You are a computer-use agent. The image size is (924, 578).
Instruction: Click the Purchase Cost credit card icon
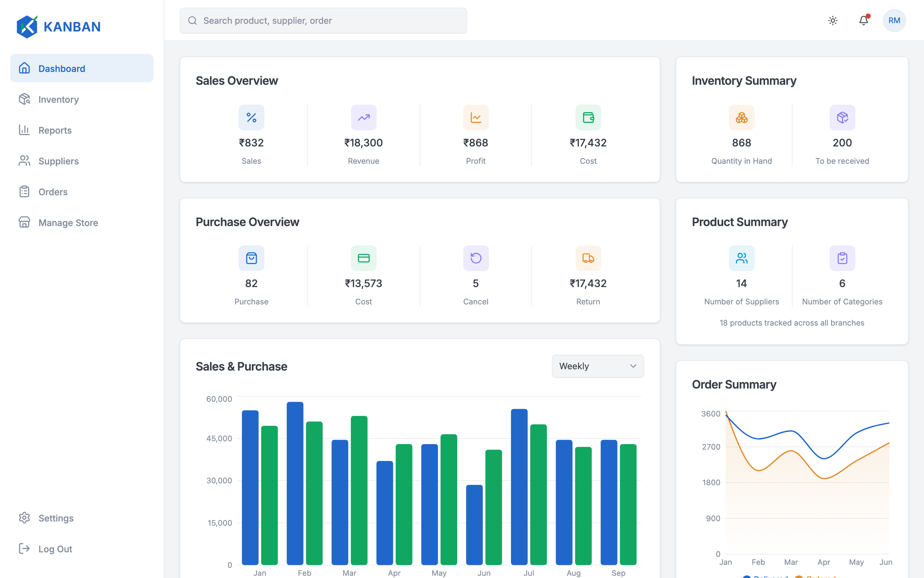(364, 258)
